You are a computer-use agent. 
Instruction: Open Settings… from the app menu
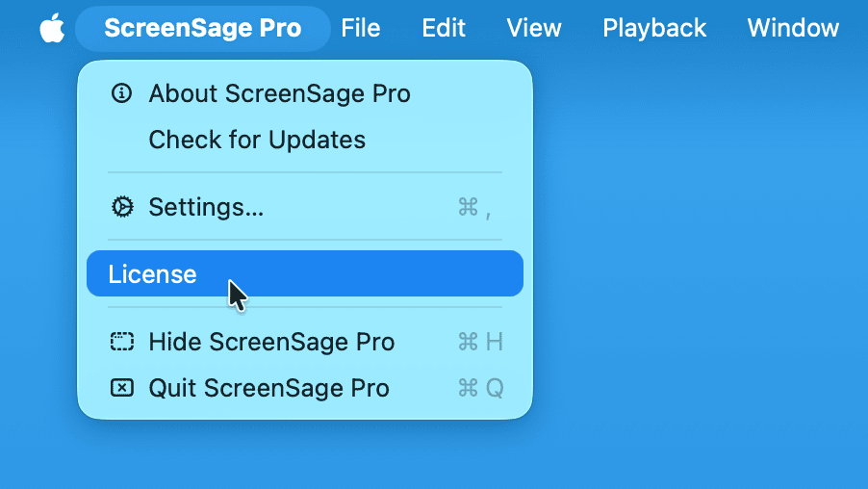pyautogui.click(x=206, y=207)
